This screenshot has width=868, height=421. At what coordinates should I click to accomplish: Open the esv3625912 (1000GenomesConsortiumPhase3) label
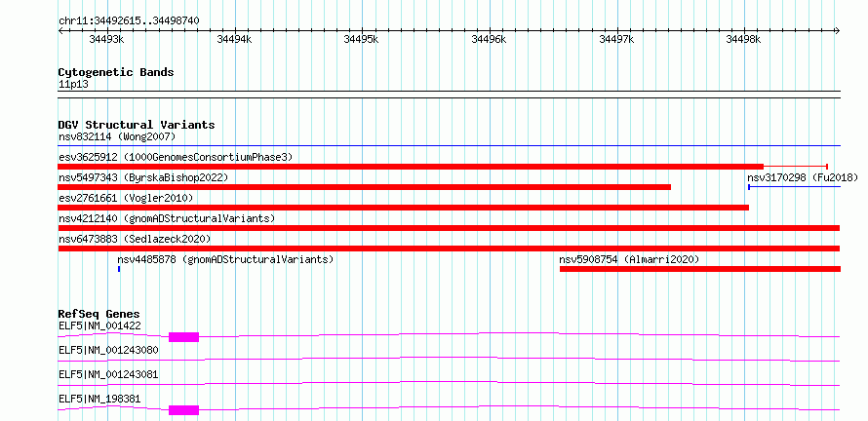click(176, 157)
